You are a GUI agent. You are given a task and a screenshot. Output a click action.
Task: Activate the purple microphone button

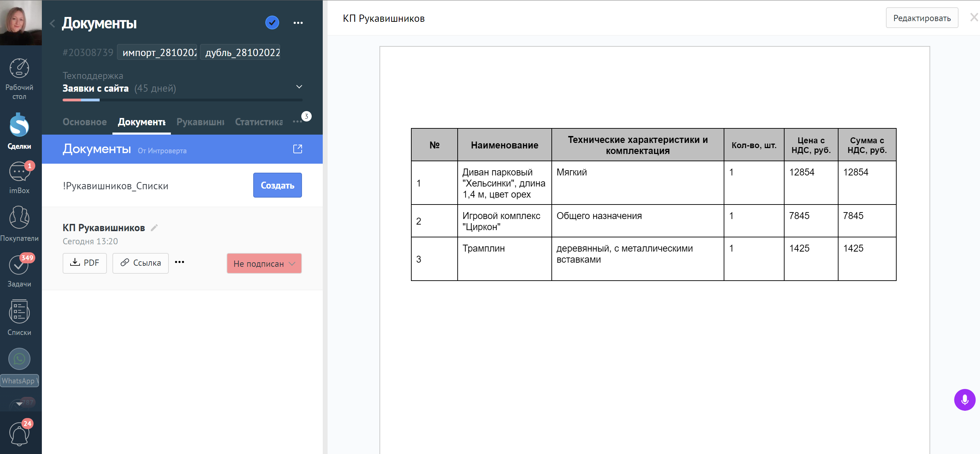pos(964,400)
